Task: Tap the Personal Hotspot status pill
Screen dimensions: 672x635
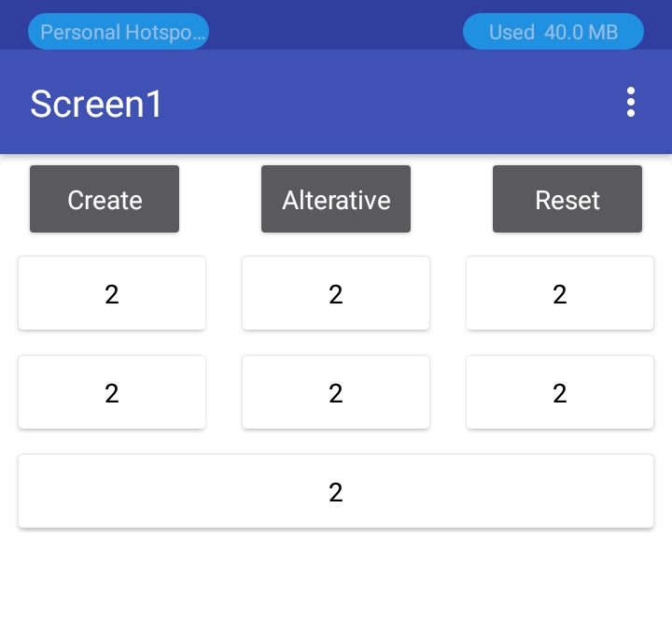Action: 119,32
